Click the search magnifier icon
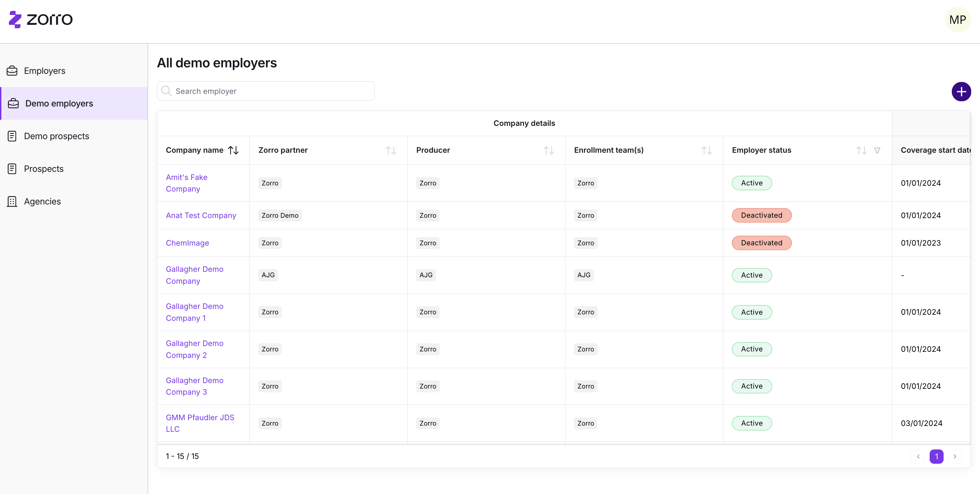 click(x=166, y=91)
